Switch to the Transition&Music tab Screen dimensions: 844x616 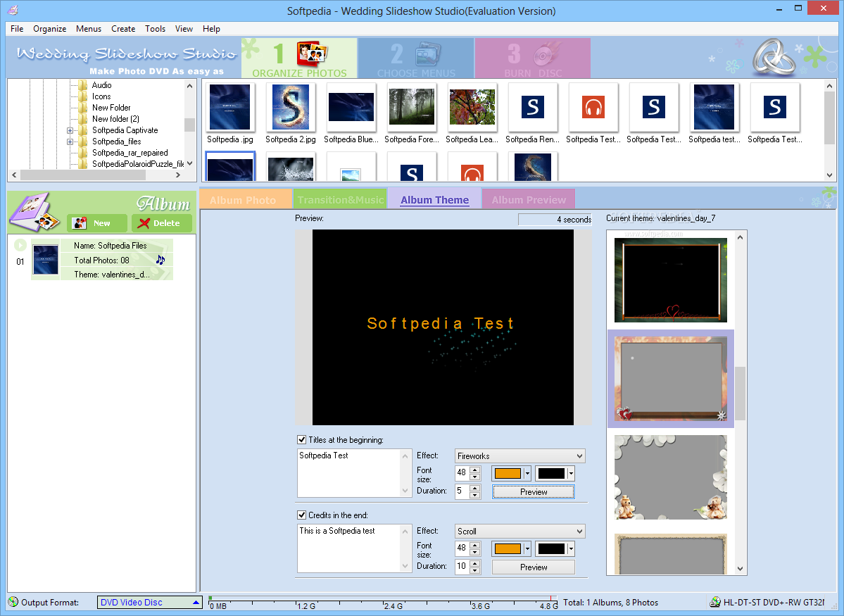[340, 199]
